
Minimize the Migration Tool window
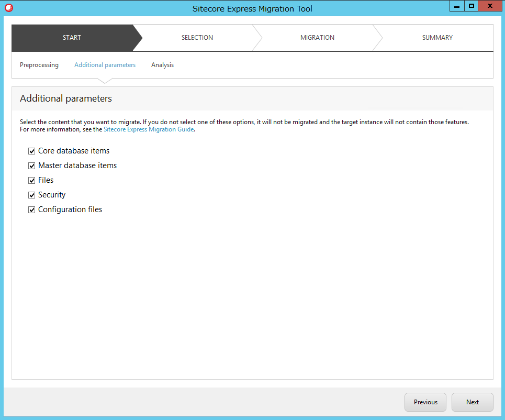click(x=457, y=6)
